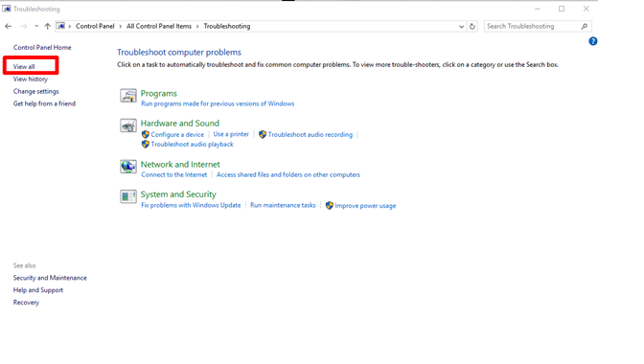Select the Troubleshooting breadcrumb segment

point(227,26)
